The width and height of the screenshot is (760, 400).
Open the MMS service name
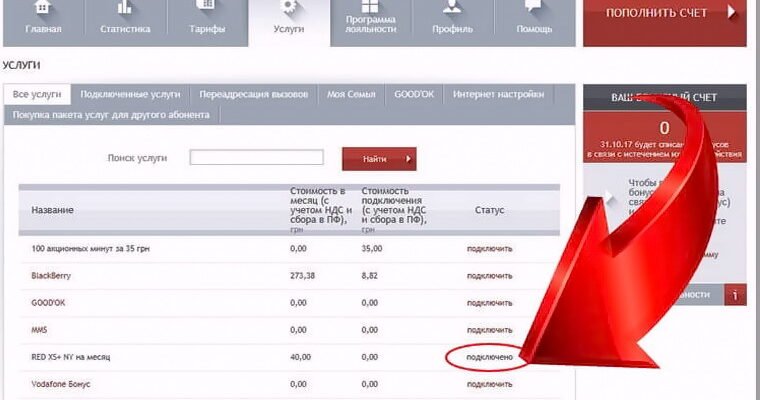pyautogui.click(x=39, y=330)
